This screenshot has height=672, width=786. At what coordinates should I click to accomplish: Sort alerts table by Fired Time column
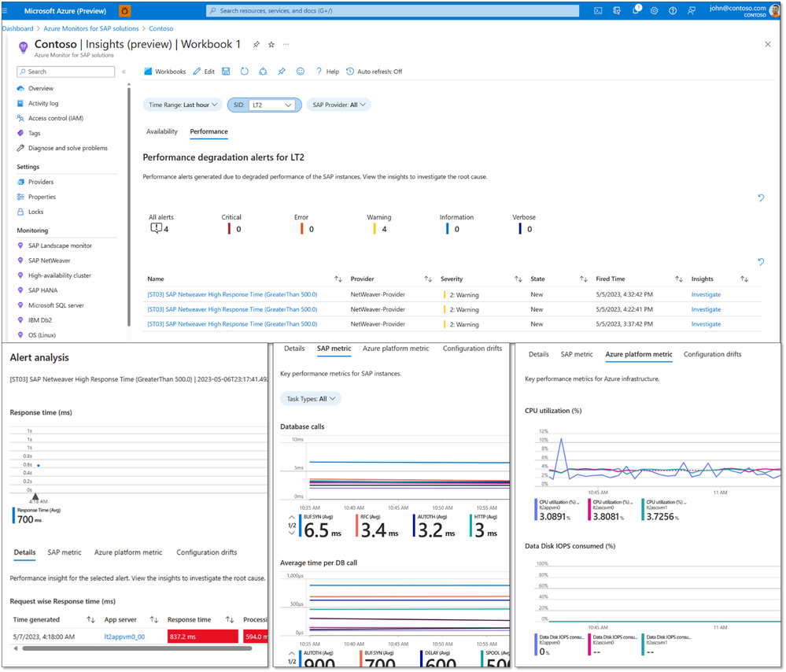(679, 279)
